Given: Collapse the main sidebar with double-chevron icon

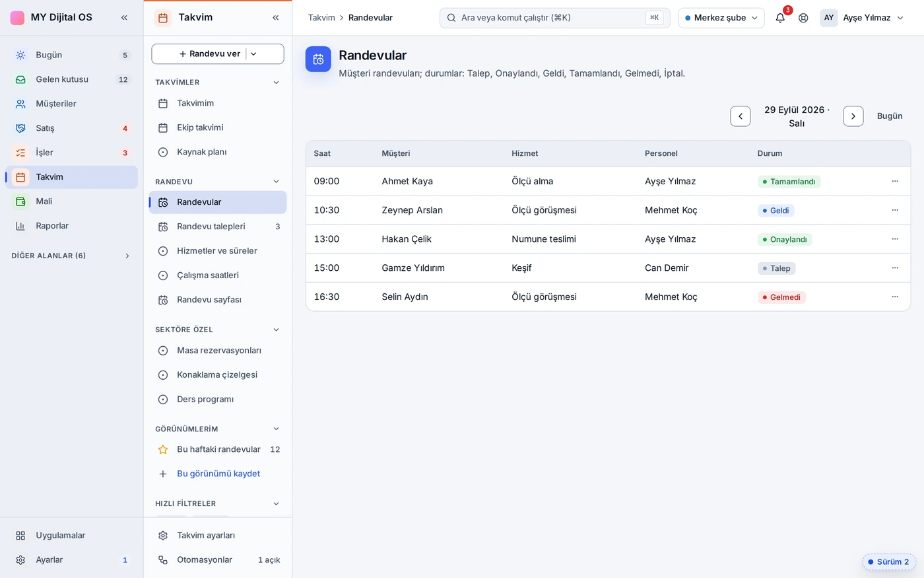Looking at the screenshot, I should (124, 18).
